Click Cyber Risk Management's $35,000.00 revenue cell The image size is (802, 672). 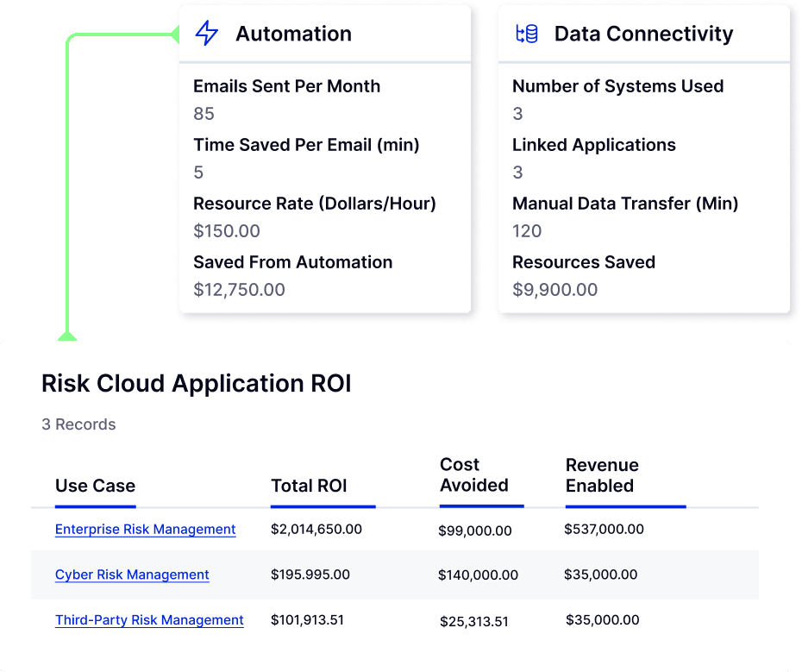pos(600,575)
